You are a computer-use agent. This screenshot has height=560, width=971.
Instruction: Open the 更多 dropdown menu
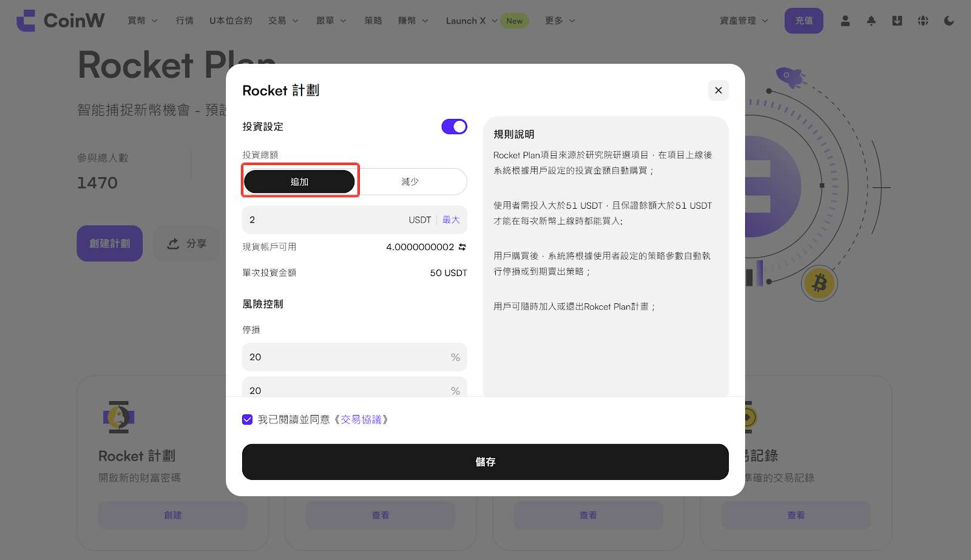click(x=560, y=21)
